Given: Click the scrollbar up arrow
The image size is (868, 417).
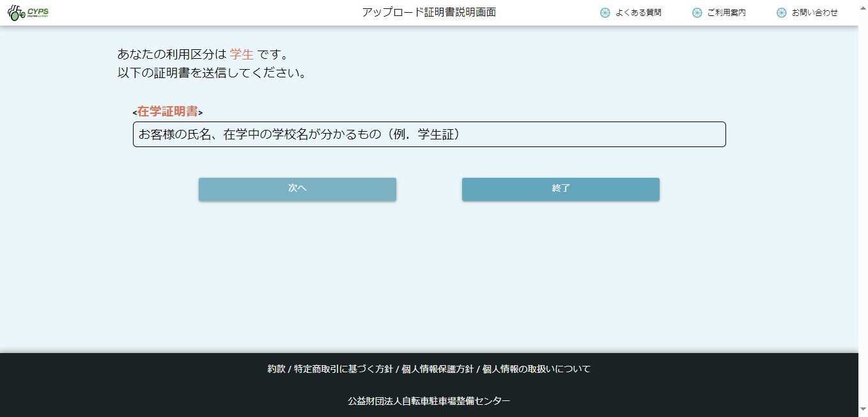Looking at the screenshot, I should pyautogui.click(x=863, y=5).
